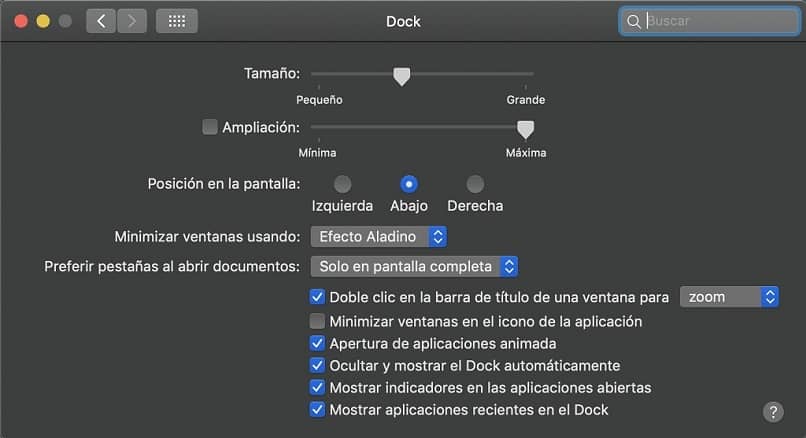Show all preferences grid button
The width and height of the screenshot is (806, 438).
[x=177, y=21]
